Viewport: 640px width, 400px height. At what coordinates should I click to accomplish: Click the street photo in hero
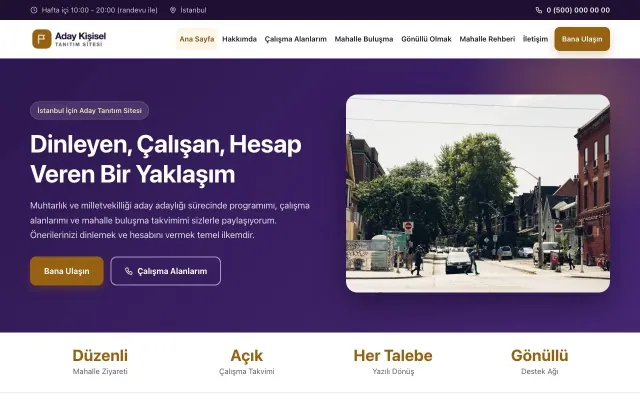478,193
